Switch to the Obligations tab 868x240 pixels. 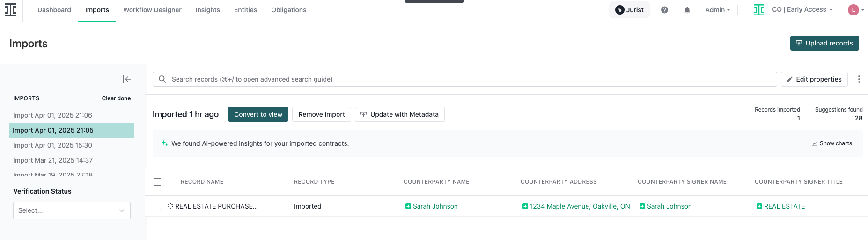[x=288, y=10]
